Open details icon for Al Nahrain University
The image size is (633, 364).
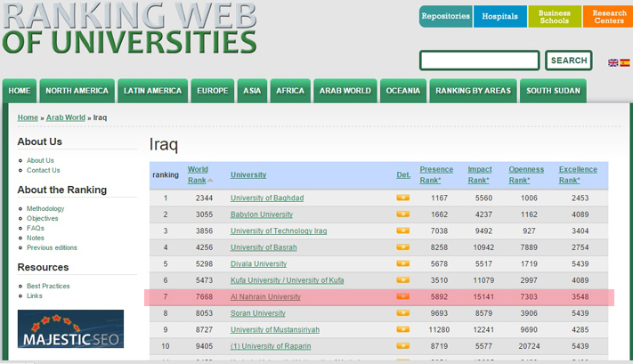coord(402,296)
